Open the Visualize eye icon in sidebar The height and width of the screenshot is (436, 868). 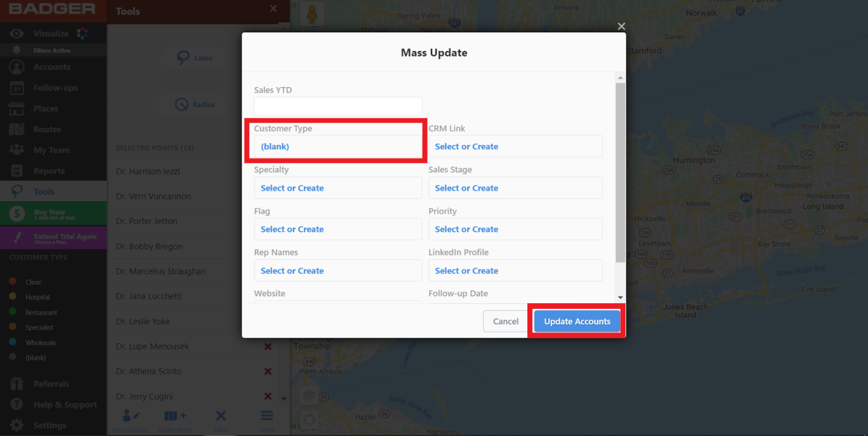pos(17,33)
